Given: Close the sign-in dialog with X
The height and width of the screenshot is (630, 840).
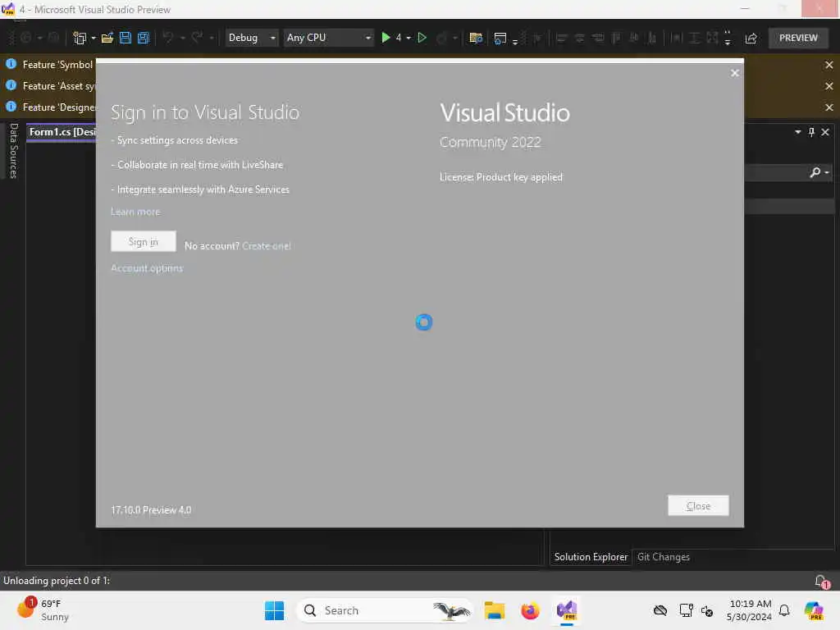Looking at the screenshot, I should pyautogui.click(x=735, y=73).
